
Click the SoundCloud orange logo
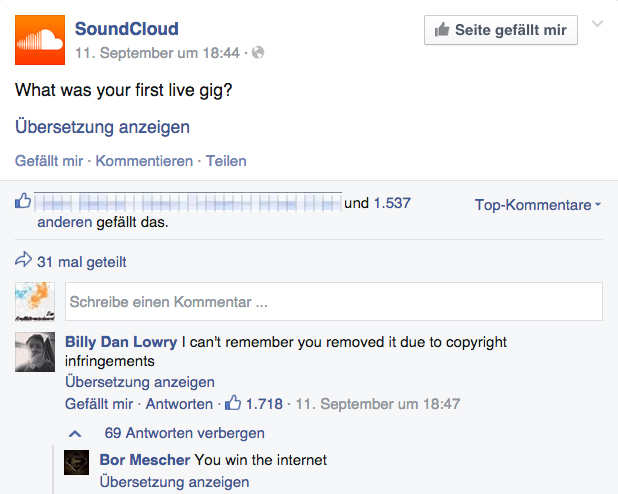point(40,40)
